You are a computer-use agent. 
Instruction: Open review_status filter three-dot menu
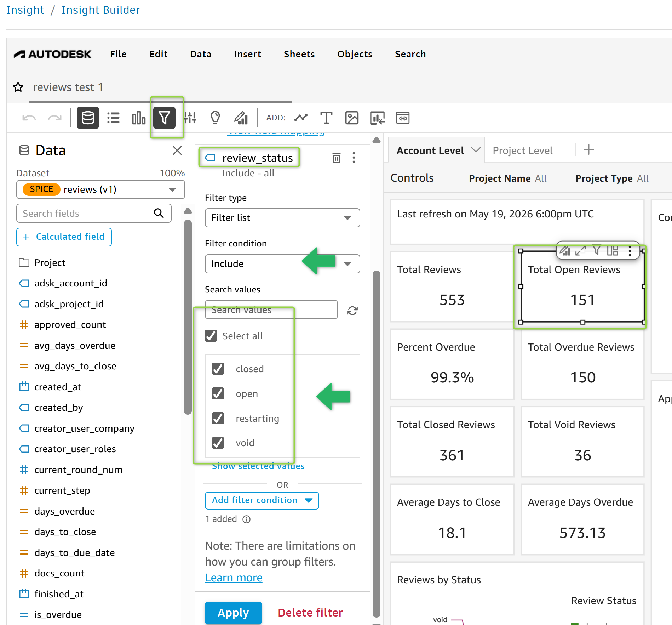(x=354, y=158)
